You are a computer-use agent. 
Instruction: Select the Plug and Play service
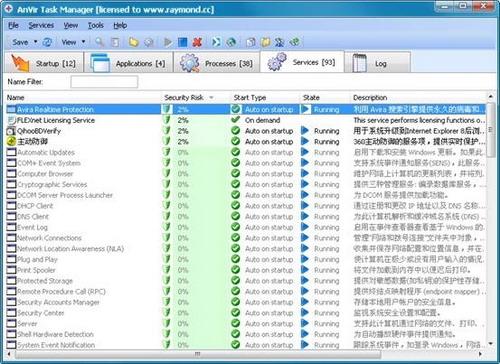click(246, 259)
